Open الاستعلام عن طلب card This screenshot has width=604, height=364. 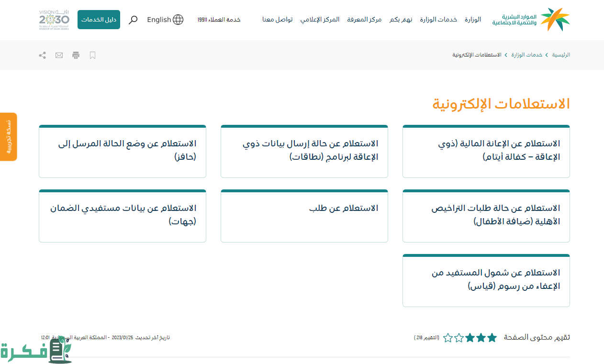pos(304,216)
